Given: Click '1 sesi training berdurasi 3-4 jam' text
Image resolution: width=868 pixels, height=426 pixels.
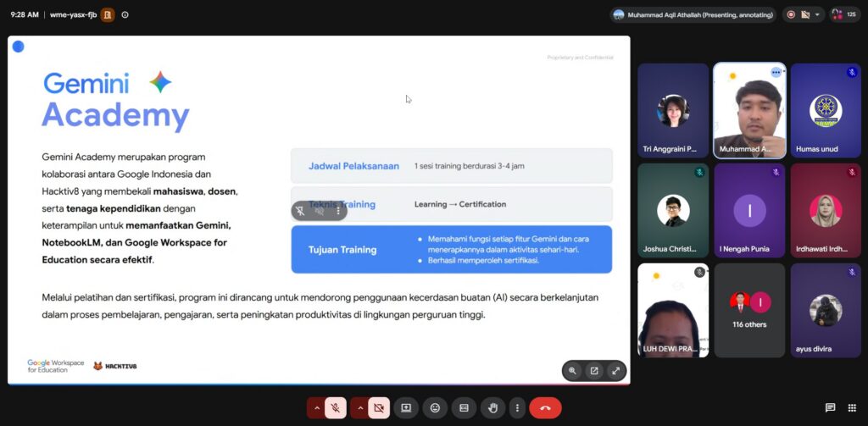Looking at the screenshot, I should coord(469,166).
